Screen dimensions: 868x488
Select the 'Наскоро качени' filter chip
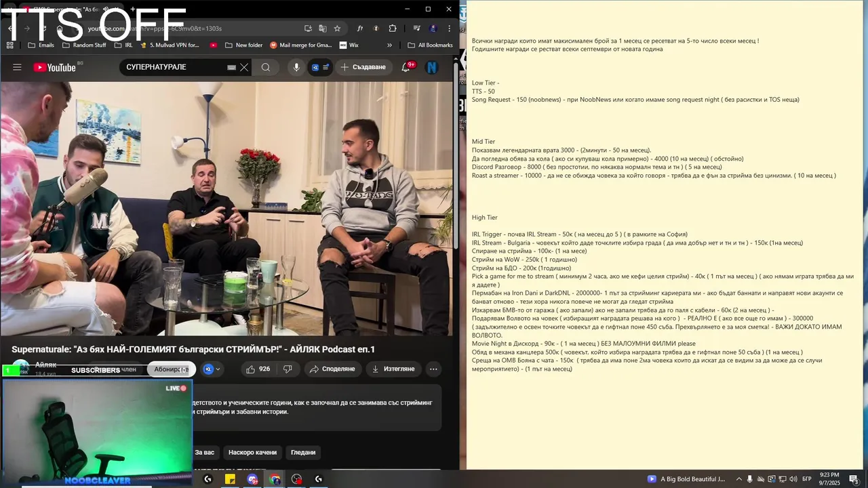252,452
